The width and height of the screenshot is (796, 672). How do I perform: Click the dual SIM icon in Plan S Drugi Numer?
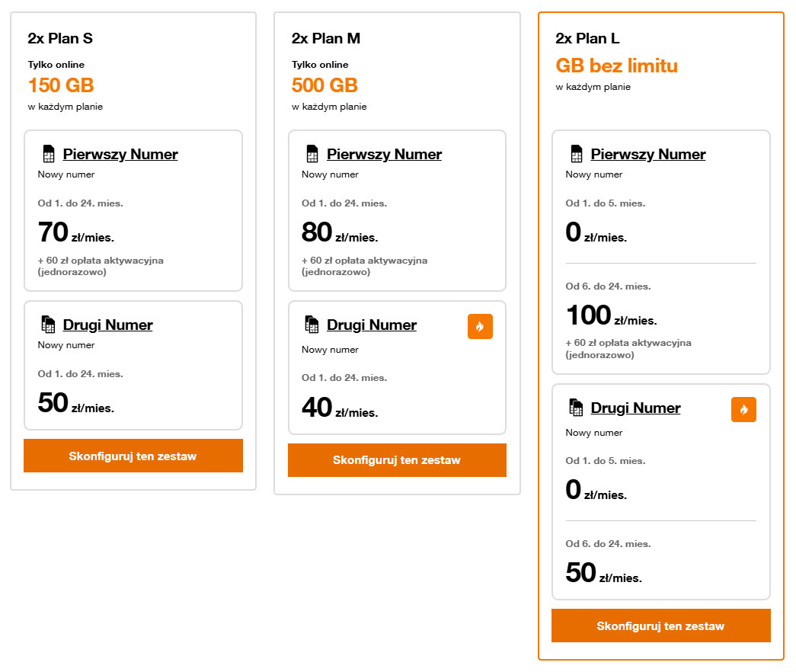[48, 324]
